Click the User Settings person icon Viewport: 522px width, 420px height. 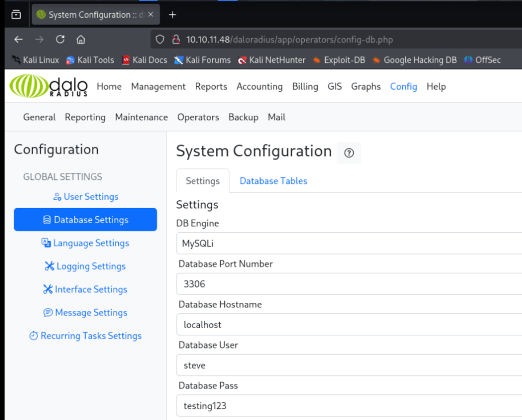(x=57, y=197)
